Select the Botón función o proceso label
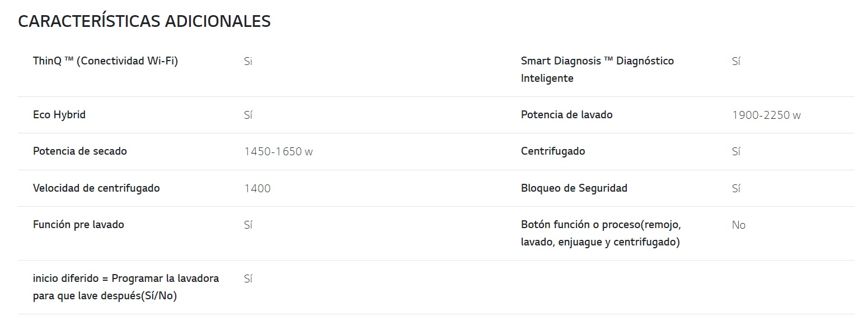 coord(600,234)
